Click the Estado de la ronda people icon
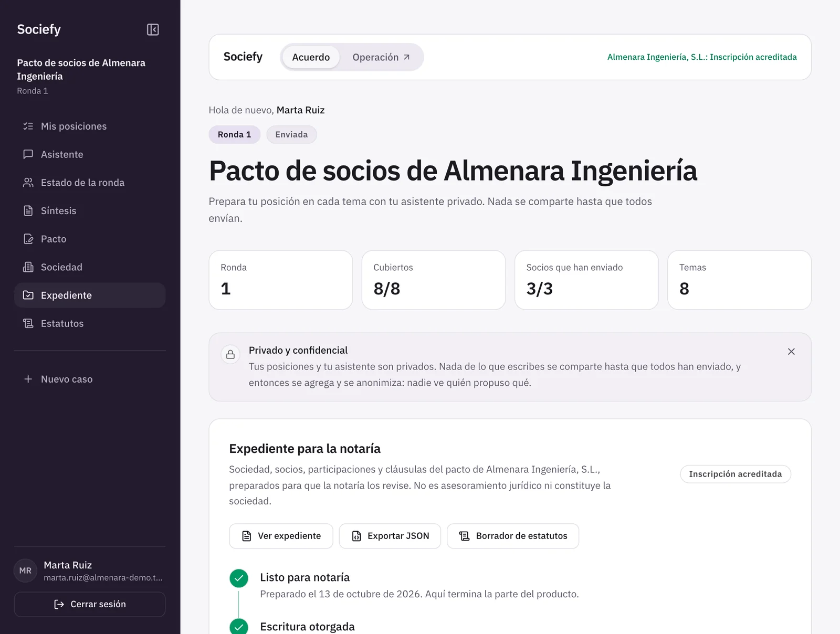Image resolution: width=840 pixels, height=634 pixels. point(28,182)
